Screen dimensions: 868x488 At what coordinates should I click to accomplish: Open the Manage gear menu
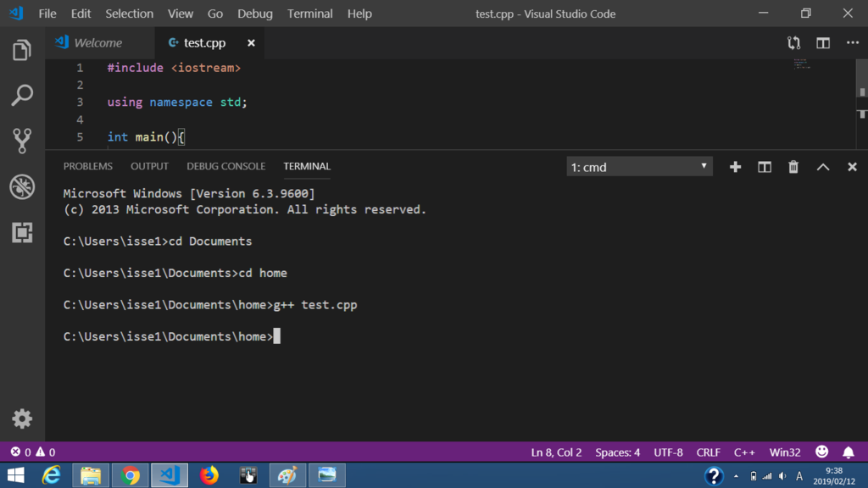click(22, 419)
